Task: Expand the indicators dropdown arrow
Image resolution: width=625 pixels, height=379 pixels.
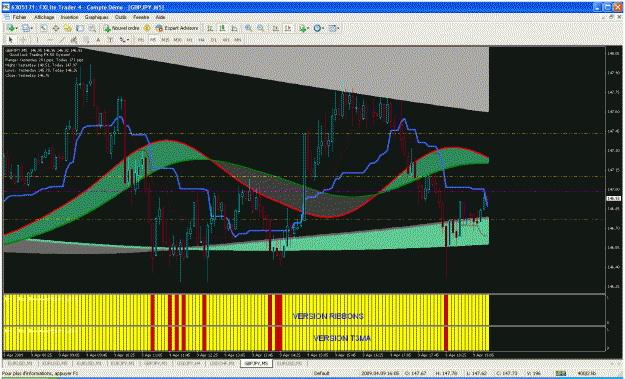Action: pyautogui.click(x=309, y=28)
